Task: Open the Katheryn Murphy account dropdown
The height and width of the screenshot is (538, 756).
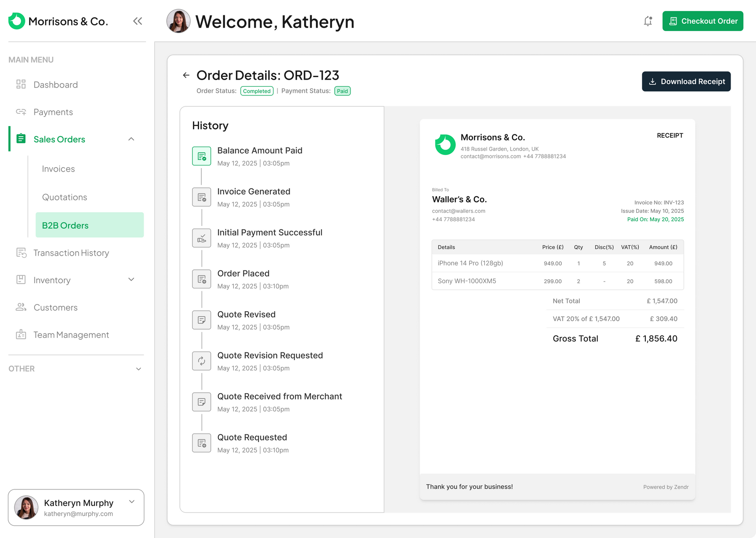Action: coord(132,502)
